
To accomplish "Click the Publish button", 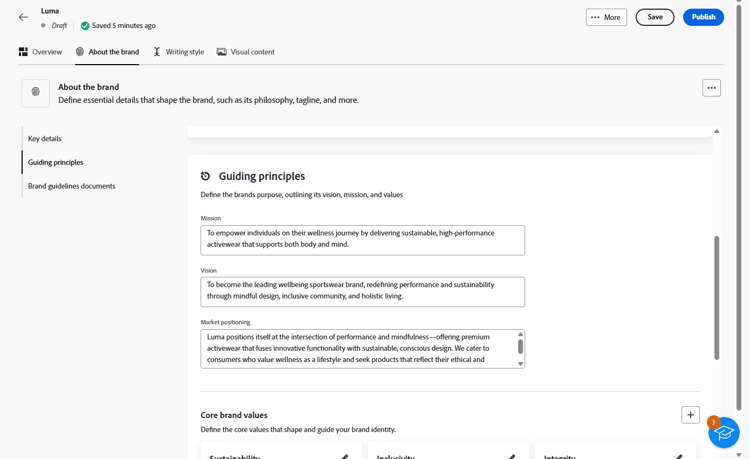I will point(703,17).
